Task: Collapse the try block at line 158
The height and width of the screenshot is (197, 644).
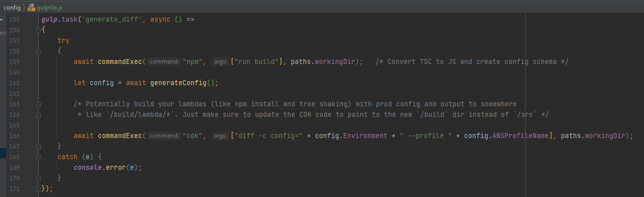Action: [x=38, y=51]
